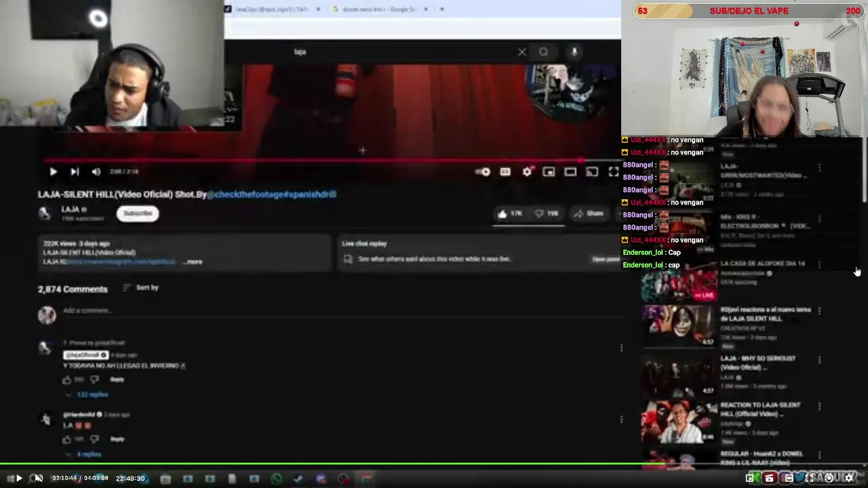Mute the YouTube player volume
This screenshot has width=868, height=488.
click(x=96, y=172)
